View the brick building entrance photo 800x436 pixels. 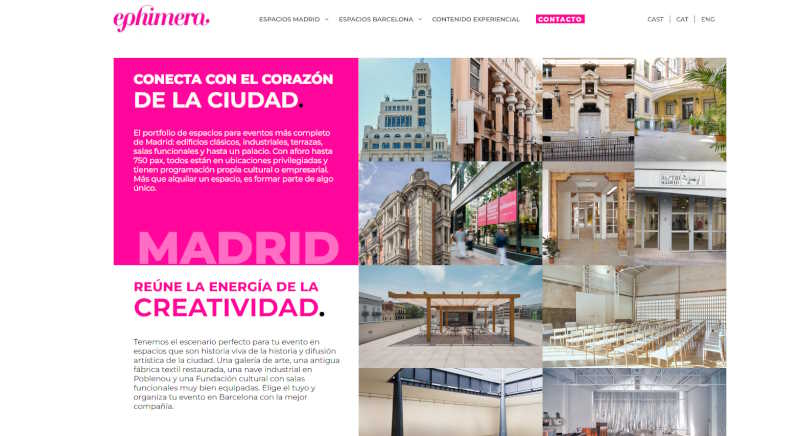click(588, 110)
